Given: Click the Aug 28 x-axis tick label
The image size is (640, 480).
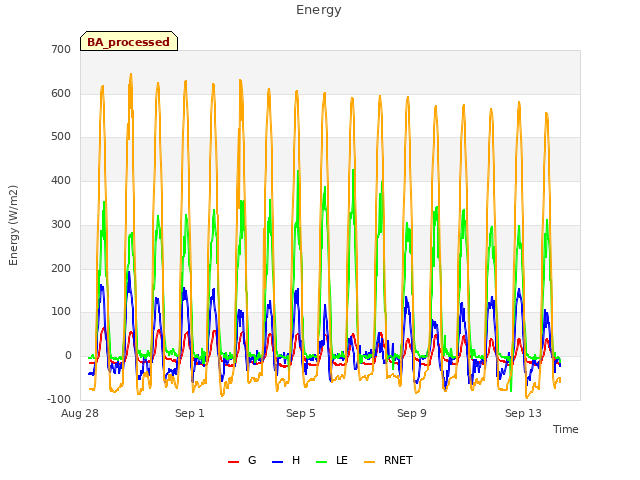Looking at the screenshot, I should (x=80, y=413).
